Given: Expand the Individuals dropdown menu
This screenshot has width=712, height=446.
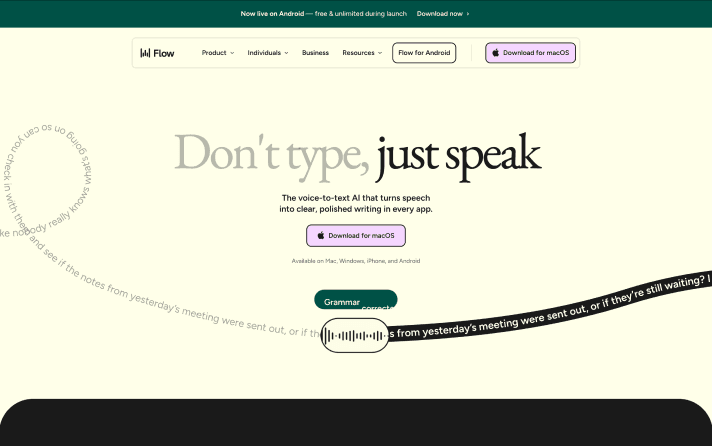Looking at the screenshot, I should point(268,53).
